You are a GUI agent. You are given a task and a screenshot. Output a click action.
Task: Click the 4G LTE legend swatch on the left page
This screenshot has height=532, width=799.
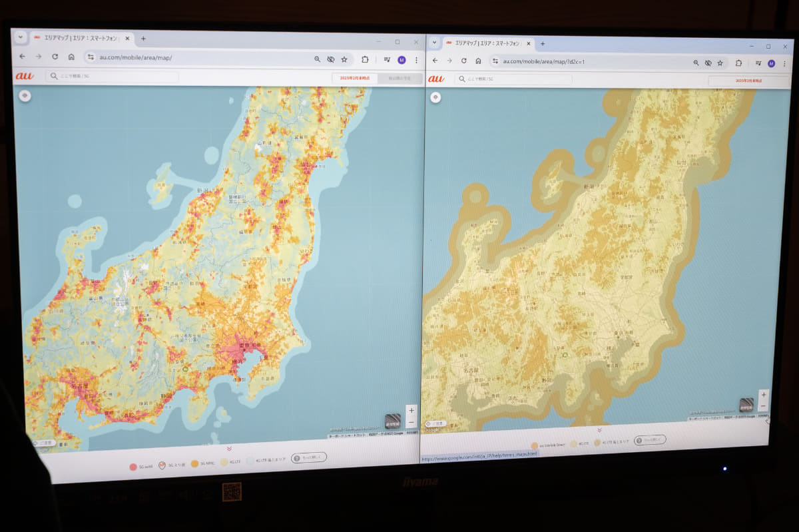(224, 461)
